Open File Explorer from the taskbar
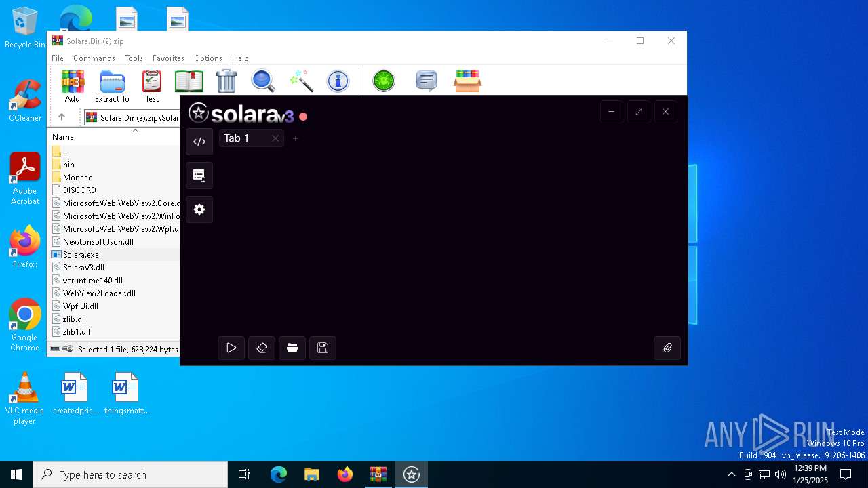 (311, 474)
